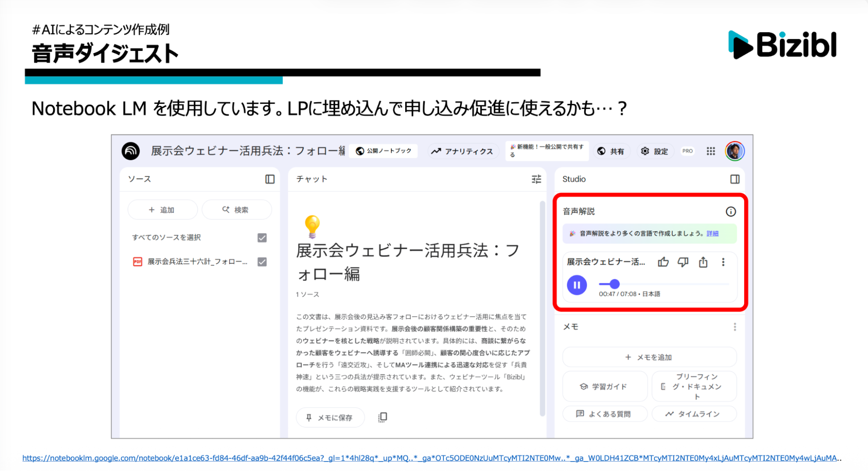This screenshot has height=471, width=868.
Task: Open audio overview three-dot menu
Action: 723,262
